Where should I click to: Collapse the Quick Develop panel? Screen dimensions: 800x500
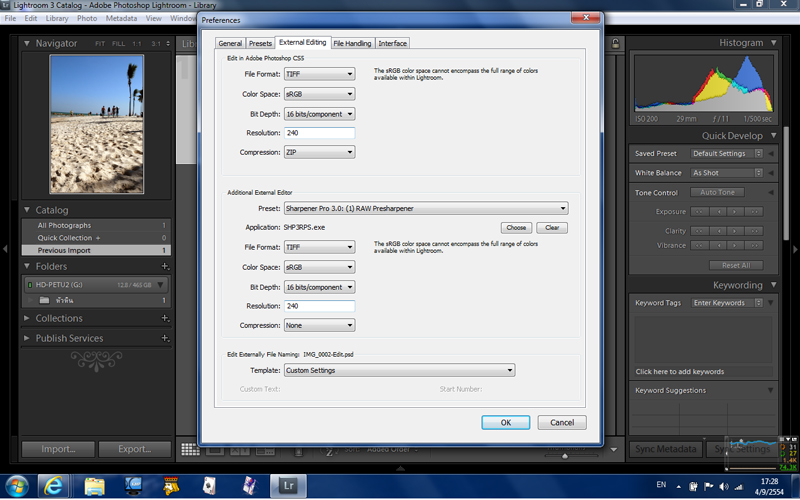pyautogui.click(x=773, y=136)
